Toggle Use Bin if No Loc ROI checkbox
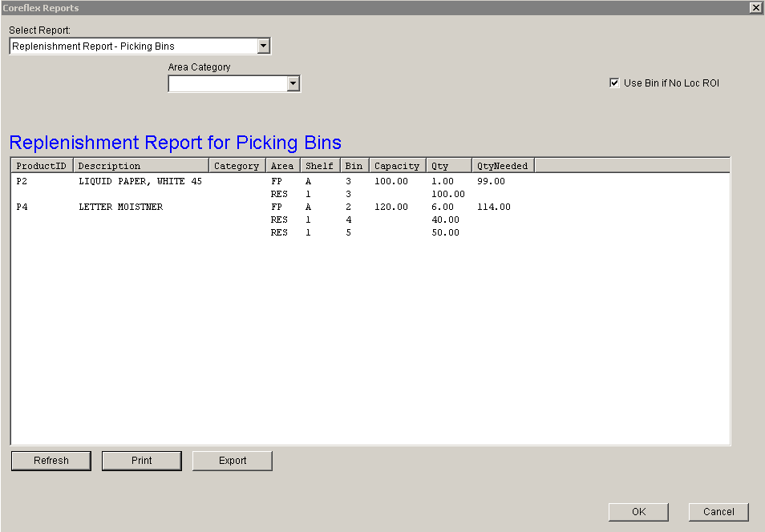This screenshot has width=765, height=532. tap(614, 83)
